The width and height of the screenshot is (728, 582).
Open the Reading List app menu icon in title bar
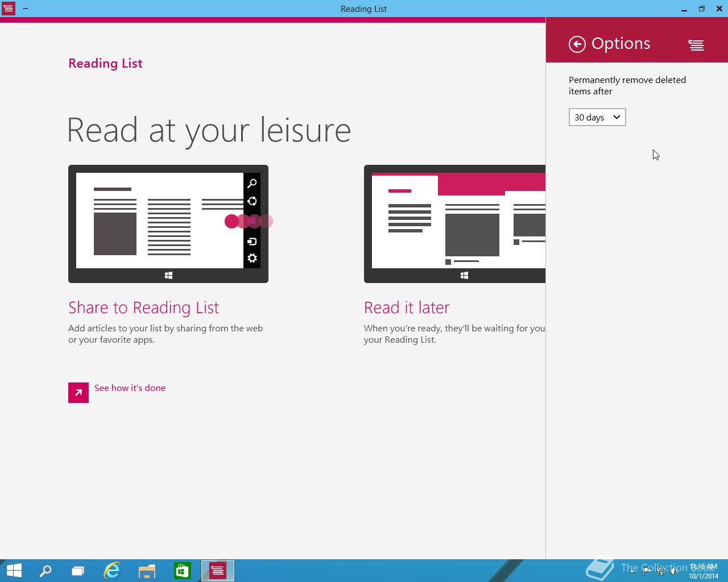point(8,9)
